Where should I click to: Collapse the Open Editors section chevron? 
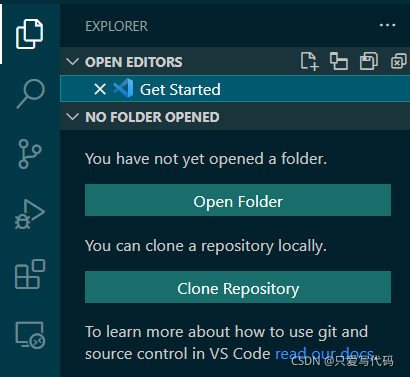73,62
